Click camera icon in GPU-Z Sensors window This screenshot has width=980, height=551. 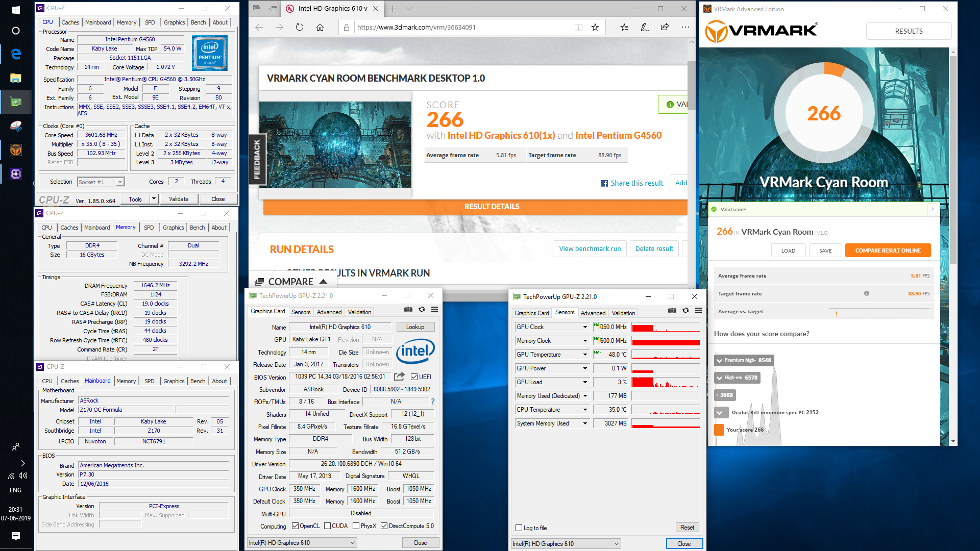click(x=672, y=311)
